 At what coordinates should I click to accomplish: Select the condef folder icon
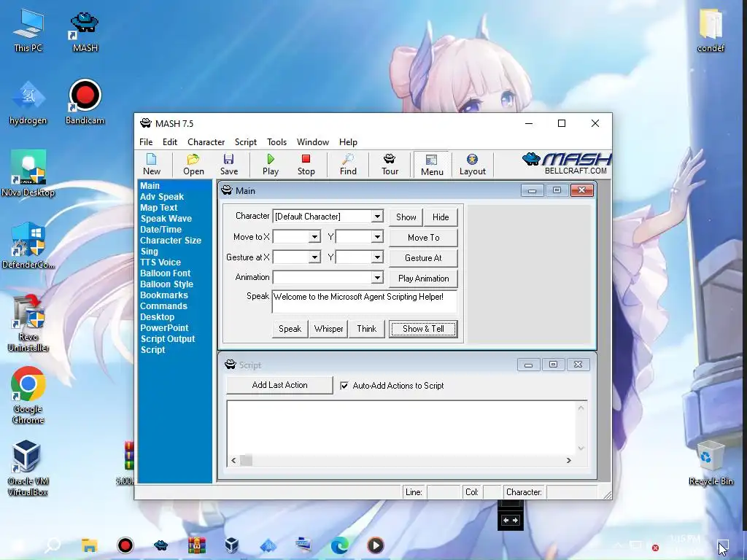coord(711,31)
